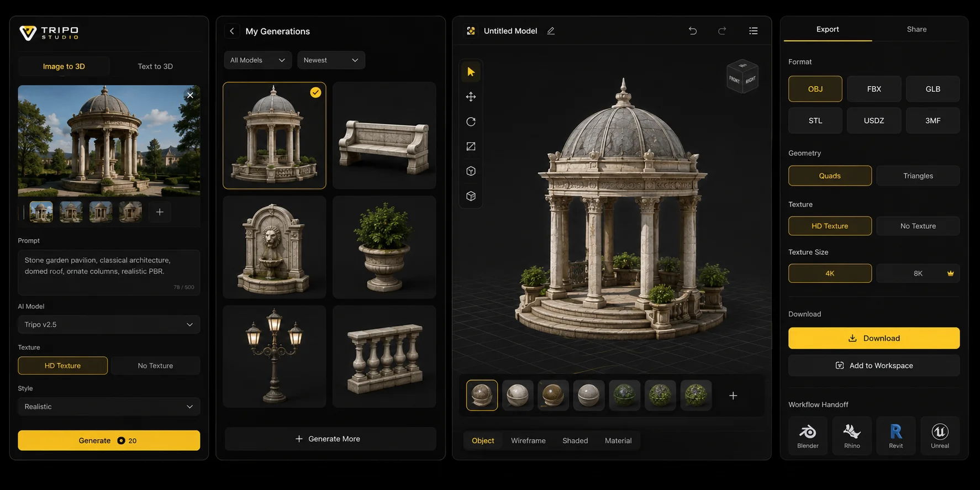Image resolution: width=980 pixels, height=490 pixels.
Task: Click the model icon beside Untitled Model
Action: (471, 31)
